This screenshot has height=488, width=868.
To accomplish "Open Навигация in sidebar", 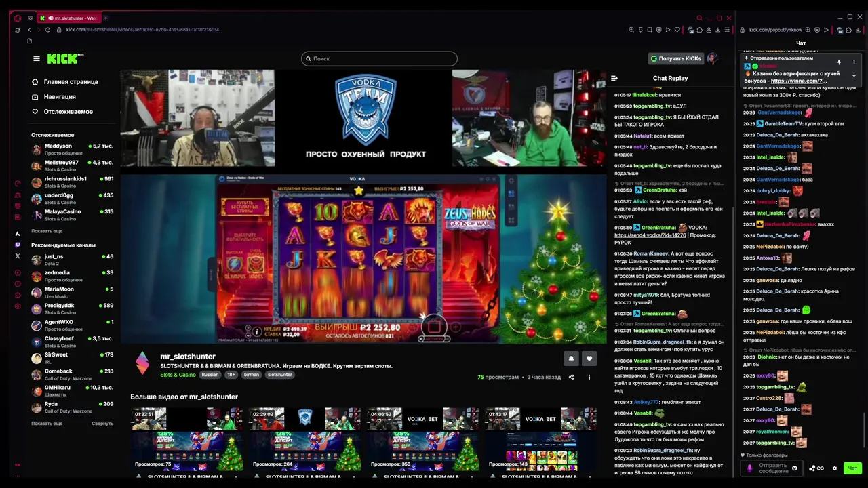I will [54, 96].
